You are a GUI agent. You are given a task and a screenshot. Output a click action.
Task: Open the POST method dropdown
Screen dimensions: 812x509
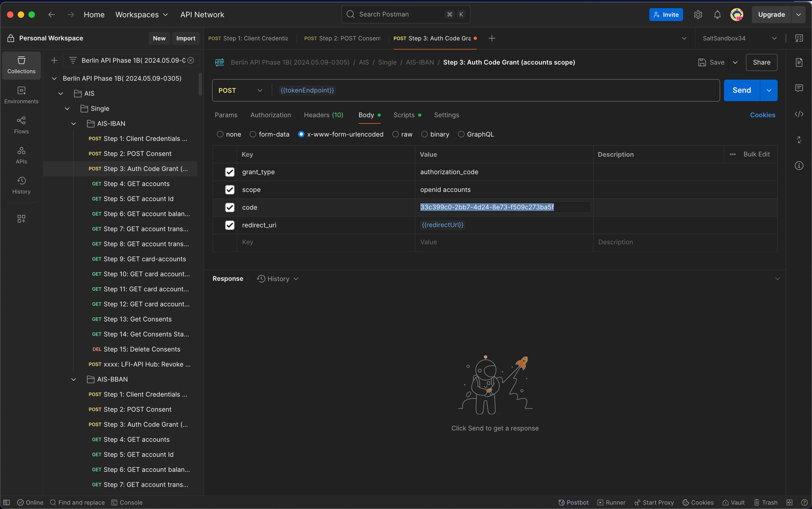point(240,91)
